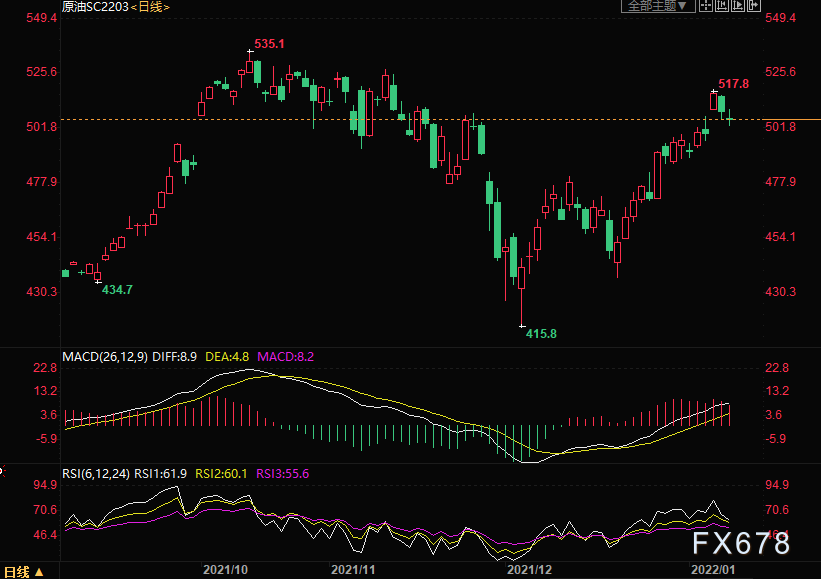Click the 430.3 label on the left price axis
821x579 pixels.
(x=42, y=292)
